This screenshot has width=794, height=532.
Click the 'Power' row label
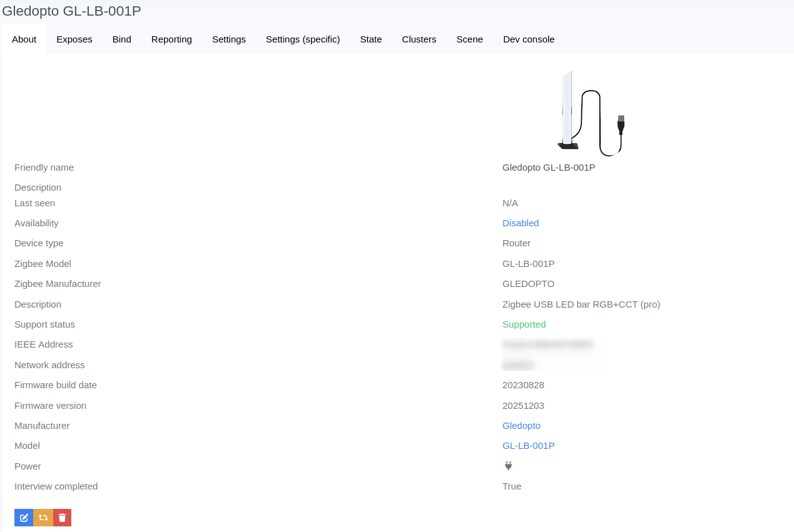click(28, 466)
